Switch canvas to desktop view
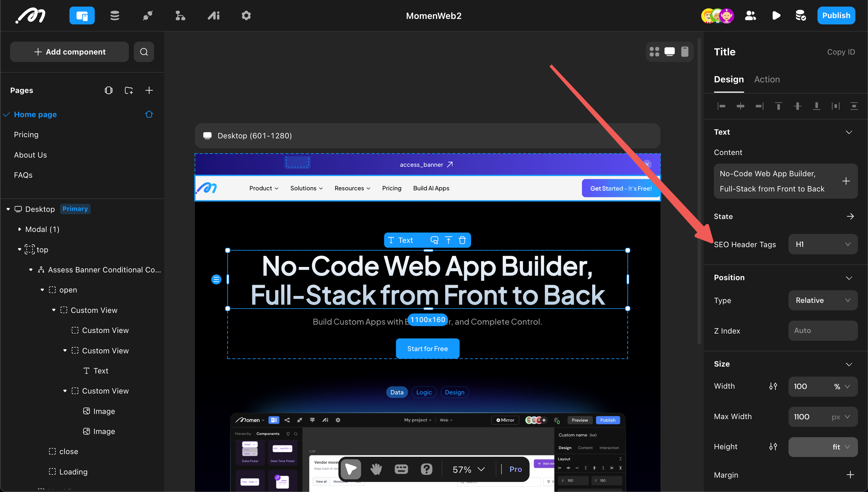 (x=670, y=52)
